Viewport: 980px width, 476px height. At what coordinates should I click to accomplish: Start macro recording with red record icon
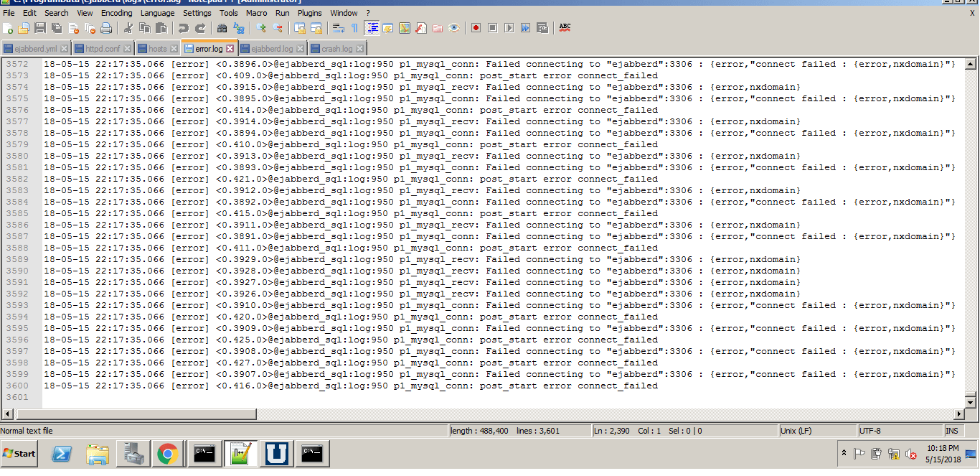point(476,28)
